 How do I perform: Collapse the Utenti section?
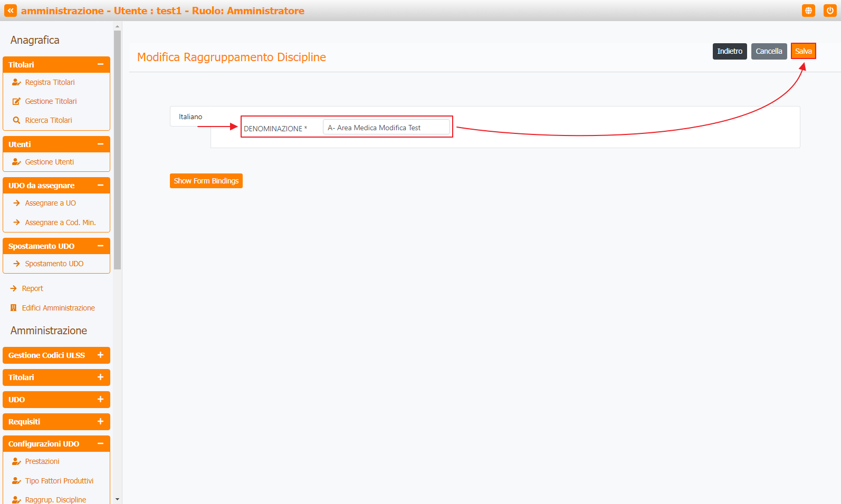(x=100, y=144)
